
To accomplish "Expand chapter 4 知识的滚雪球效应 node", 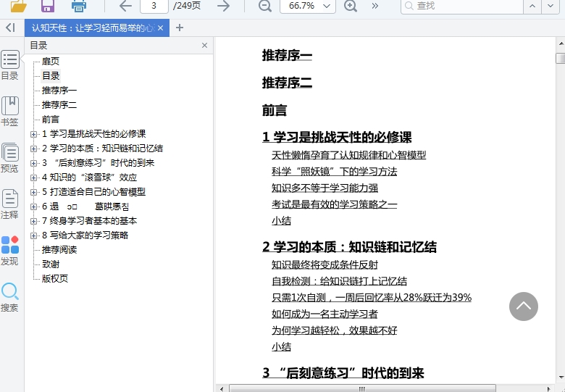I will [33, 178].
